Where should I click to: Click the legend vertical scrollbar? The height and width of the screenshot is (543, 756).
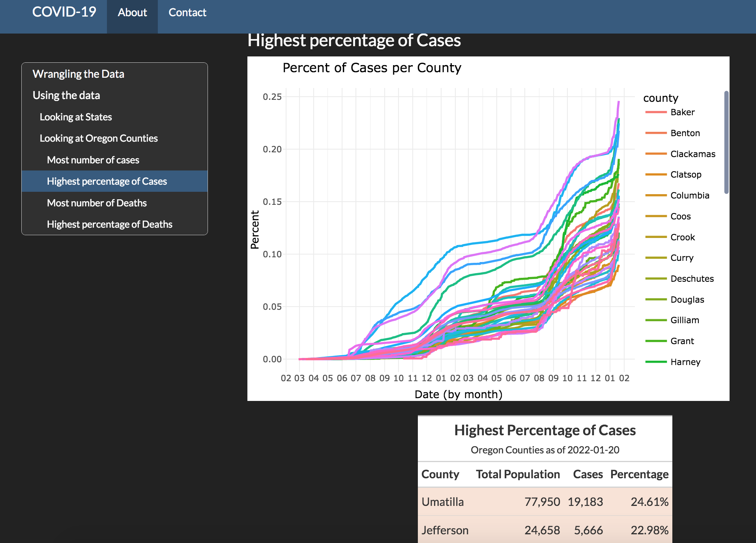(x=726, y=142)
